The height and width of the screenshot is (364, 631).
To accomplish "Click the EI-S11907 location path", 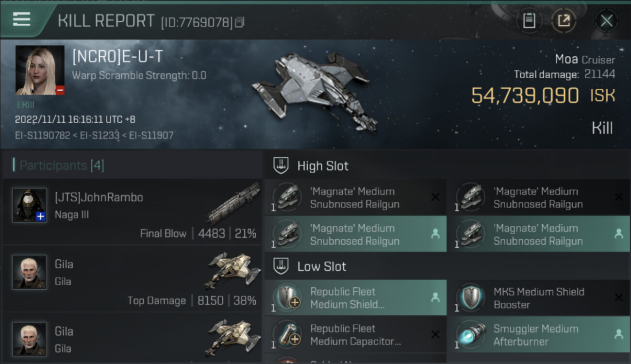I will (152, 135).
